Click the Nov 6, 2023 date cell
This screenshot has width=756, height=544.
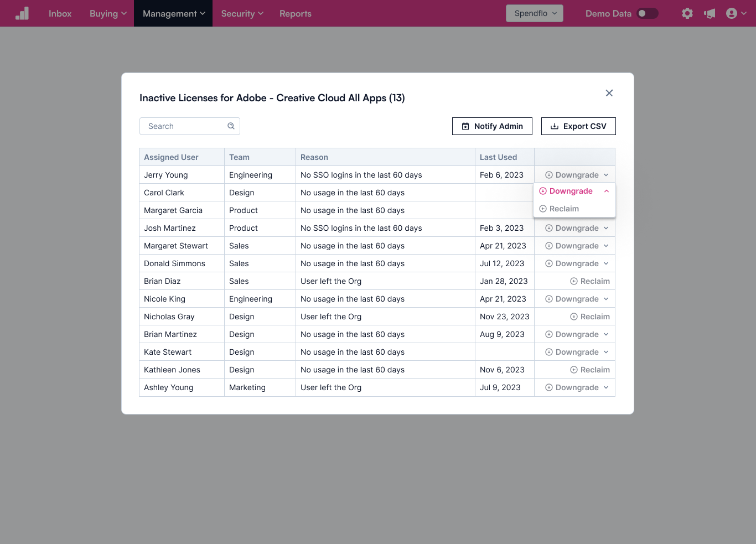coord(505,370)
